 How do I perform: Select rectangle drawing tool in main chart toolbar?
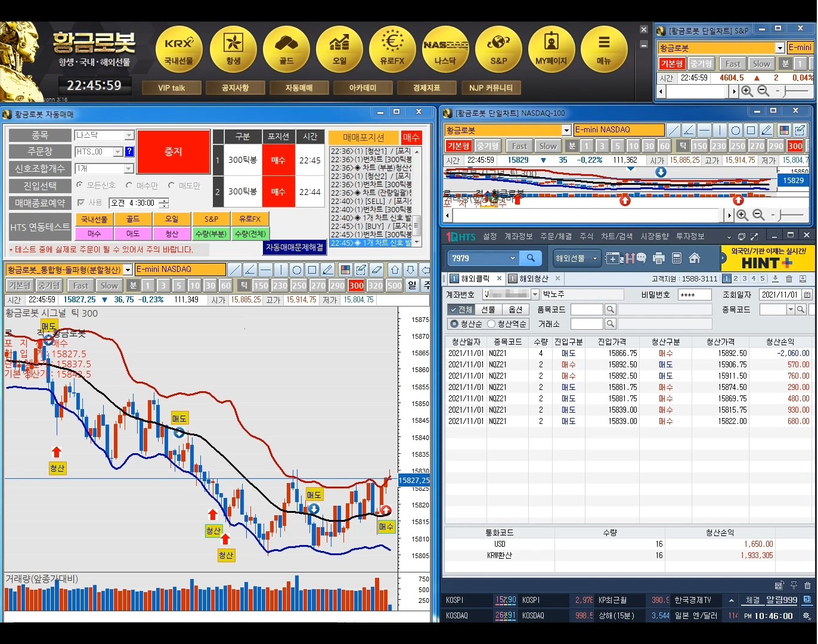tap(312, 270)
